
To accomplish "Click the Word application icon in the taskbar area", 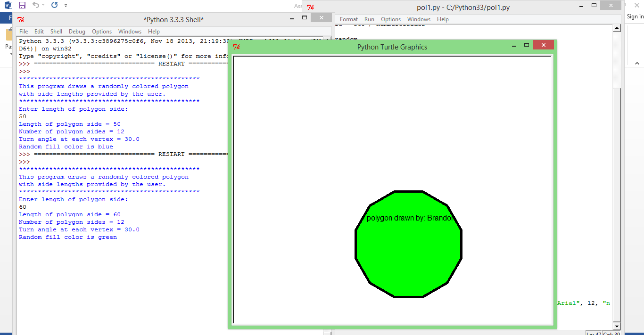I will (x=9, y=5).
